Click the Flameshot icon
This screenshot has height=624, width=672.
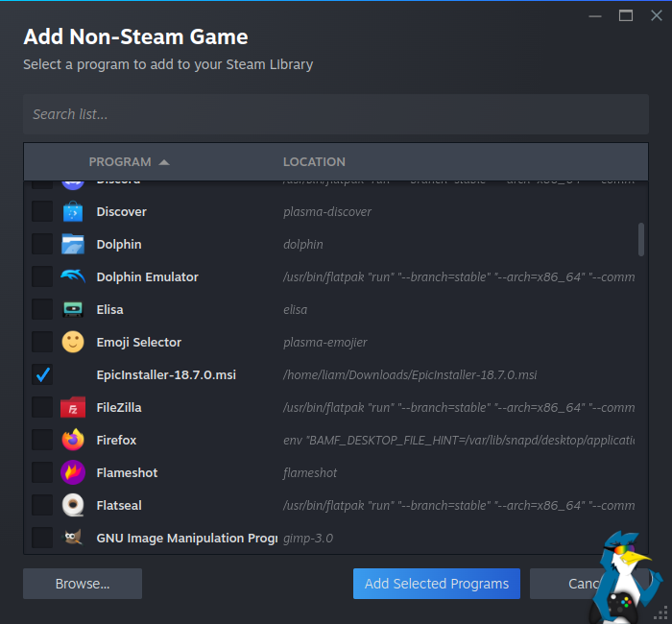tap(73, 473)
